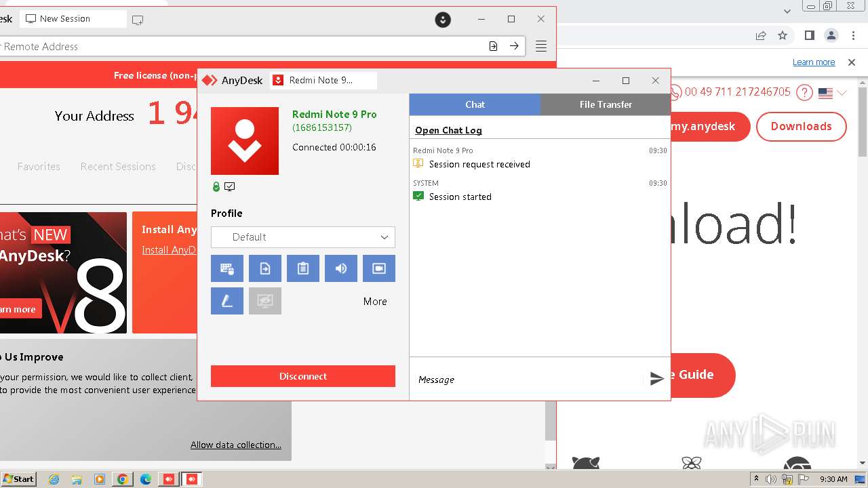Open Chat Log link
Image resolution: width=868 pixels, height=488 pixels.
[x=448, y=130]
